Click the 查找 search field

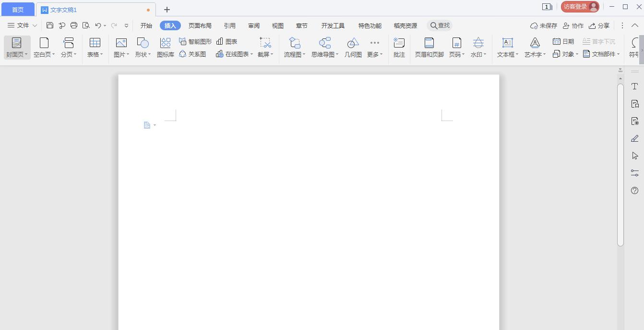click(x=440, y=25)
